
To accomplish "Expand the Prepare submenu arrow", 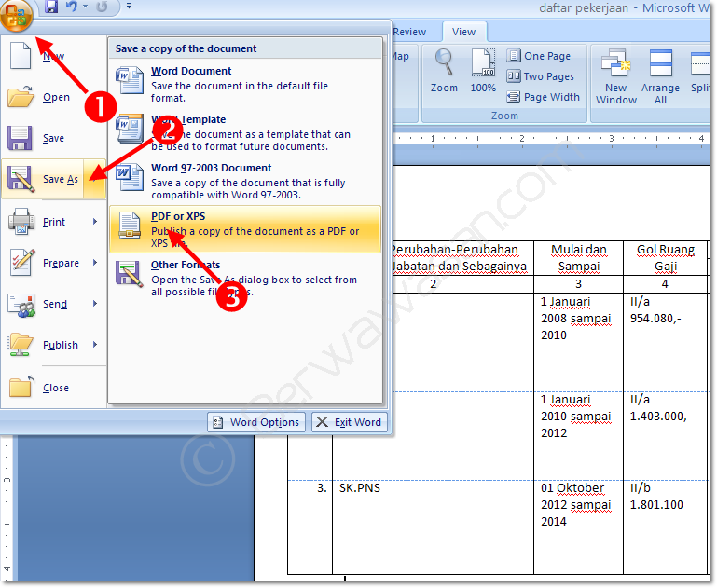I will (95, 263).
